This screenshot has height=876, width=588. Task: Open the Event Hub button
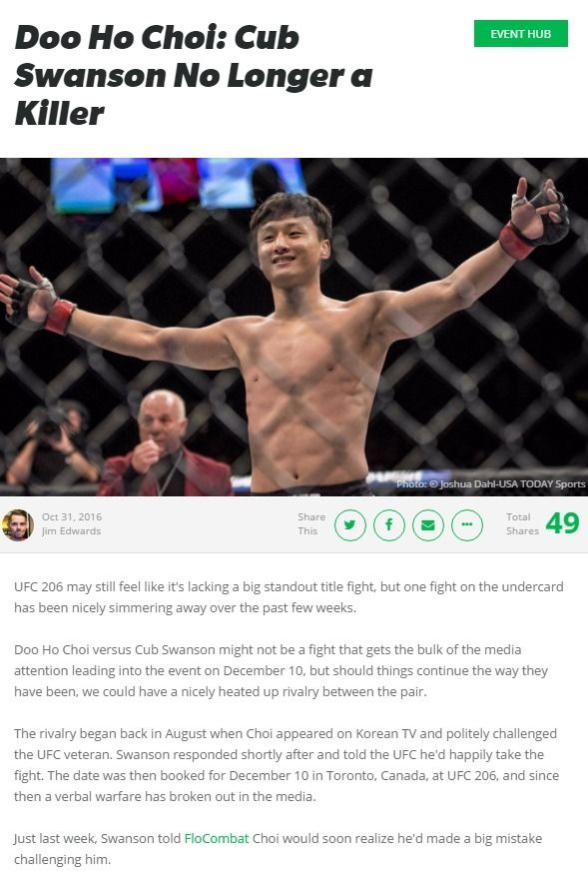point(521,34)
